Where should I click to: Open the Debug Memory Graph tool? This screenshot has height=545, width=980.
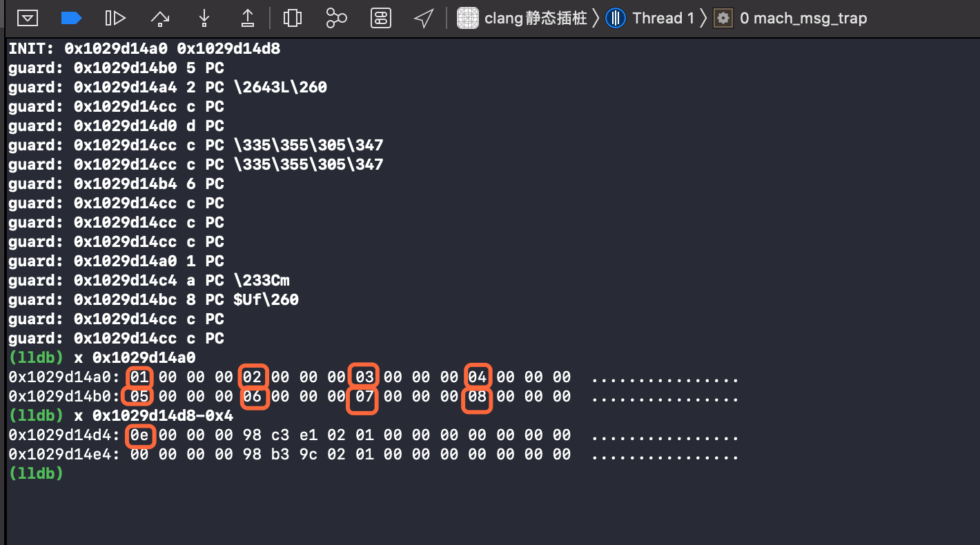point(336,18)
